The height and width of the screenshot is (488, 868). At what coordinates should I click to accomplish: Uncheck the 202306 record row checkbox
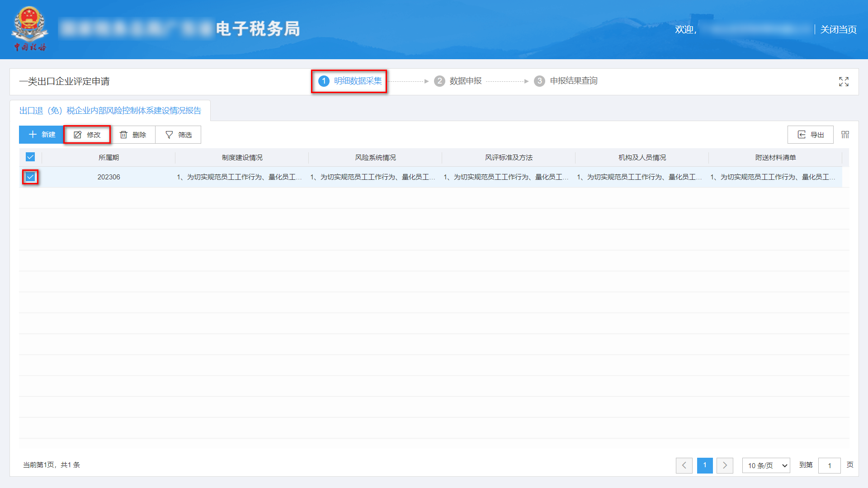point(30,177)
